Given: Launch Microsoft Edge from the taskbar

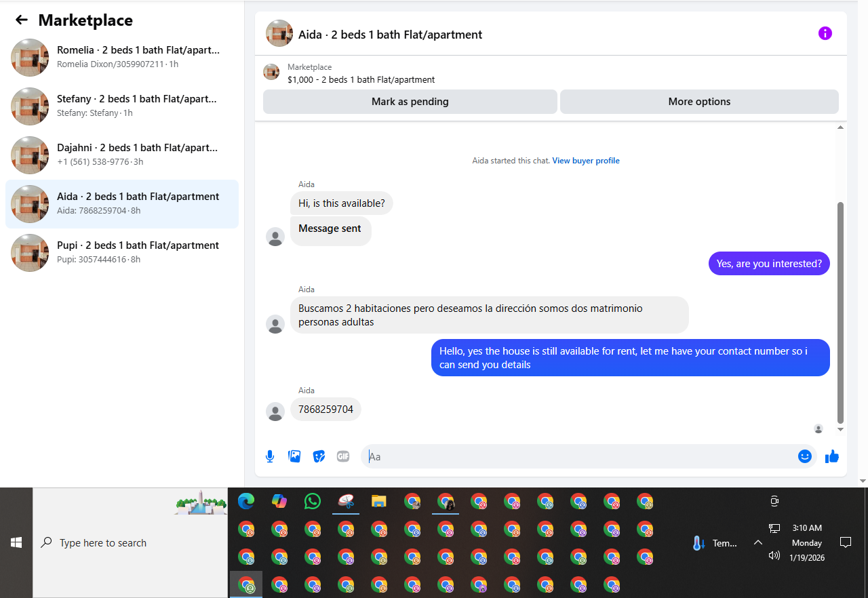Looking at the screenshot, I should 246,502.
